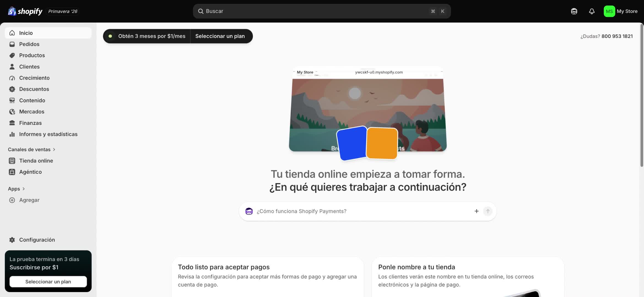Image resolution: width=644 pixels, height=297 pixels.
Task: Click the send arrow button in prompt box
Action: (x=488, y=211)
